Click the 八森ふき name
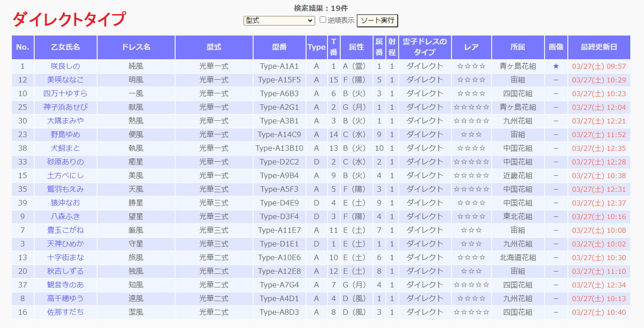The width and height of the screenshot is (644, 328). point(65,216)
